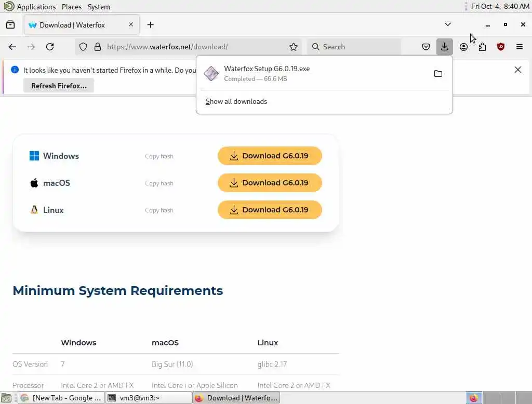Screen dimensions: 532x404
Task: Bookmark this page with the star
Action: tap(294, 47)
